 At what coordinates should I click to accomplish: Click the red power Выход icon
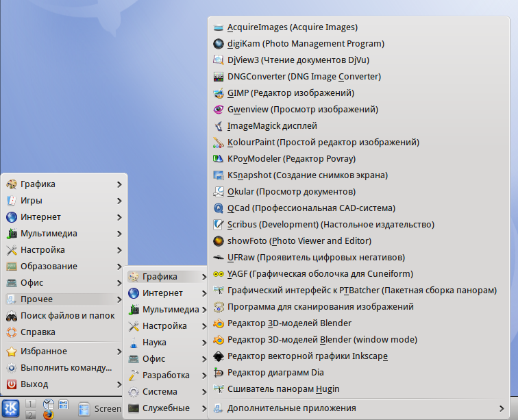click(12, 384)
